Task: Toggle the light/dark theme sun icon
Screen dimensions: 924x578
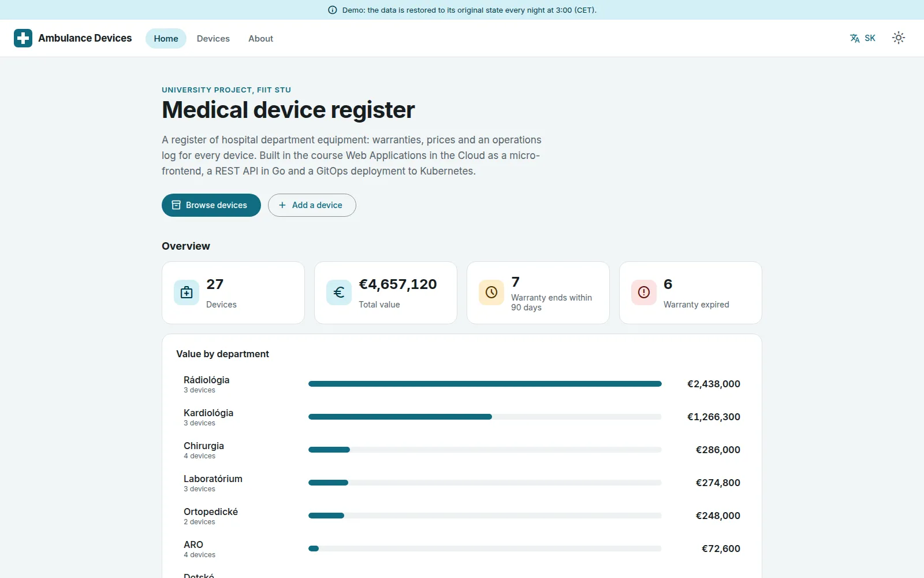Action: click(x=898, y=38)
